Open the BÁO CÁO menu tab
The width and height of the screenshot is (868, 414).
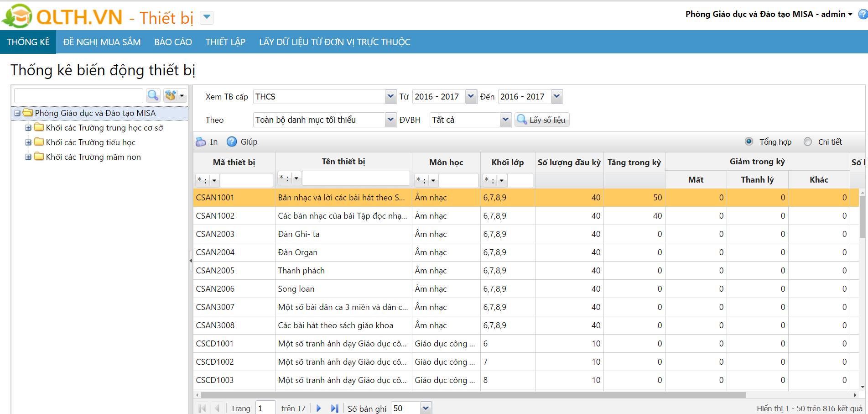click(x=173, y=42)
